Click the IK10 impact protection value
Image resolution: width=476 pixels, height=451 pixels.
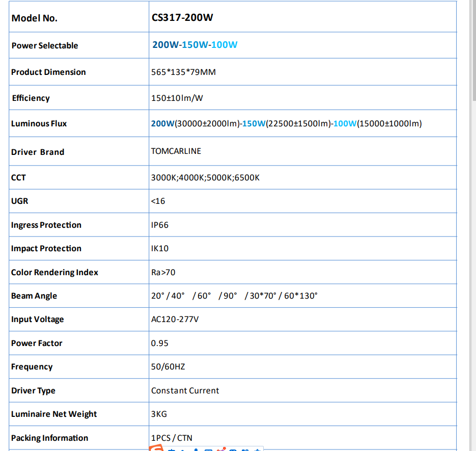(x=159, y=248)
